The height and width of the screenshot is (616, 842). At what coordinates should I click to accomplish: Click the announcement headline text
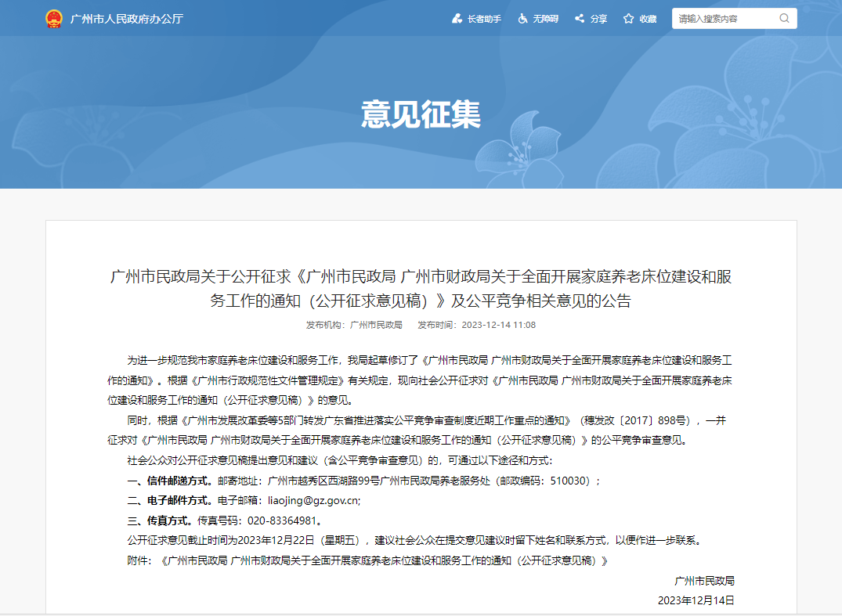421,288
